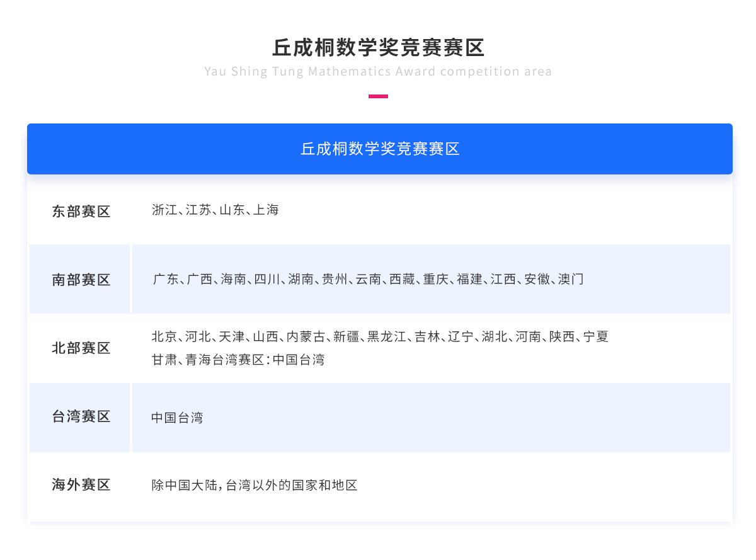Image resolution: width=756 pixels, height=560 pixels.
Task: Click the blue table header 丘成桐数学奖竞赛赛区
Action: pos(380,149)
